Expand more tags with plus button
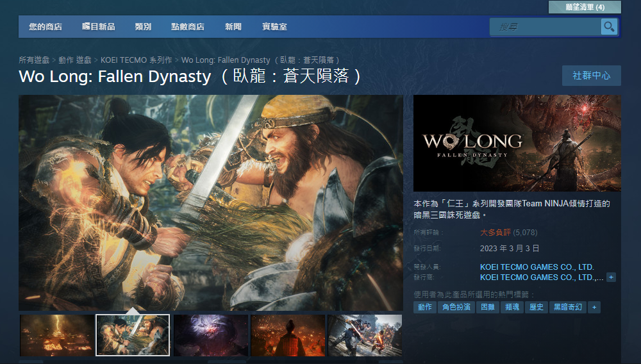This screenshot has height=364, width=641. tap(594, 307)
